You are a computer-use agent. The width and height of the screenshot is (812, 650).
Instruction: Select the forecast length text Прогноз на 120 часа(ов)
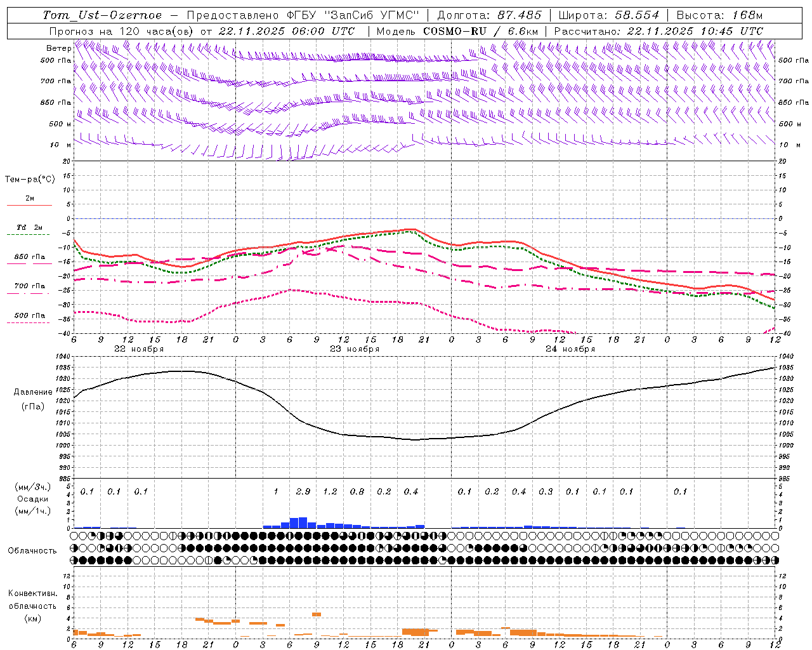point(122,31)
